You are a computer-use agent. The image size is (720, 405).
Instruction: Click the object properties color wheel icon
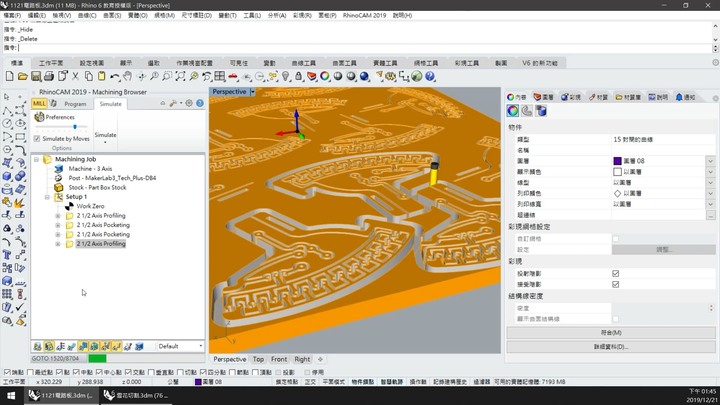(x=513, y=111)
